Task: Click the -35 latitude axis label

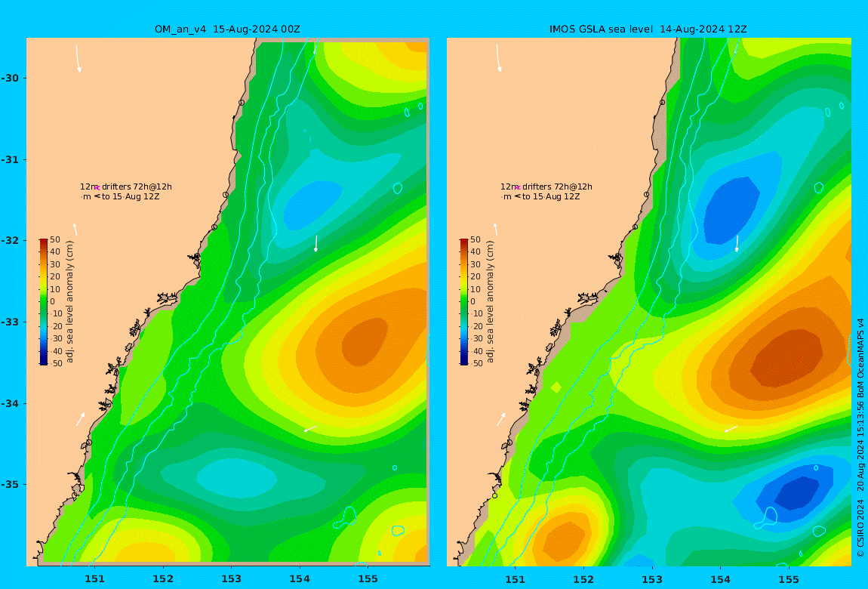Action: (x=10, y=484)
